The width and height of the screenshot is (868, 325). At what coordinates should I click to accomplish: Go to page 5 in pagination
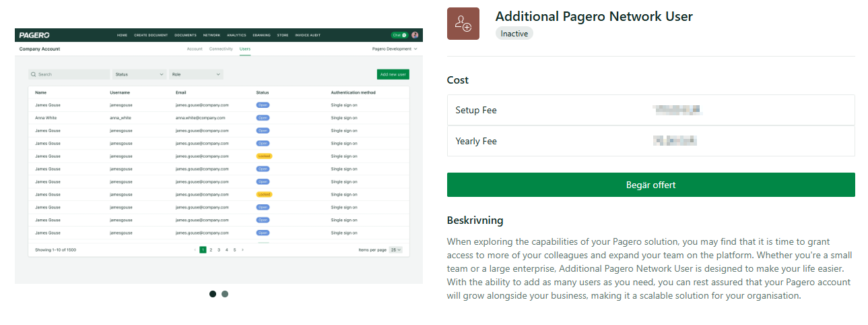pyautogui.click(x=235, y=249)
